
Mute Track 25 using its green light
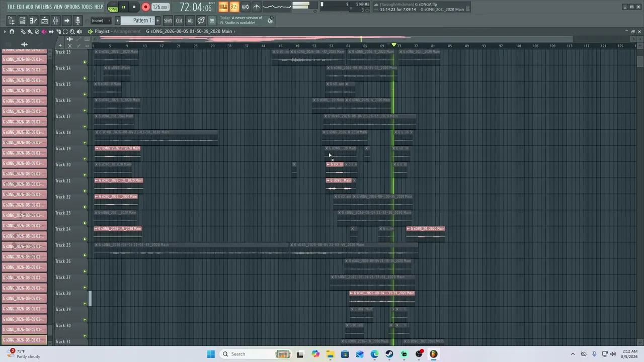tap(85, 255)
